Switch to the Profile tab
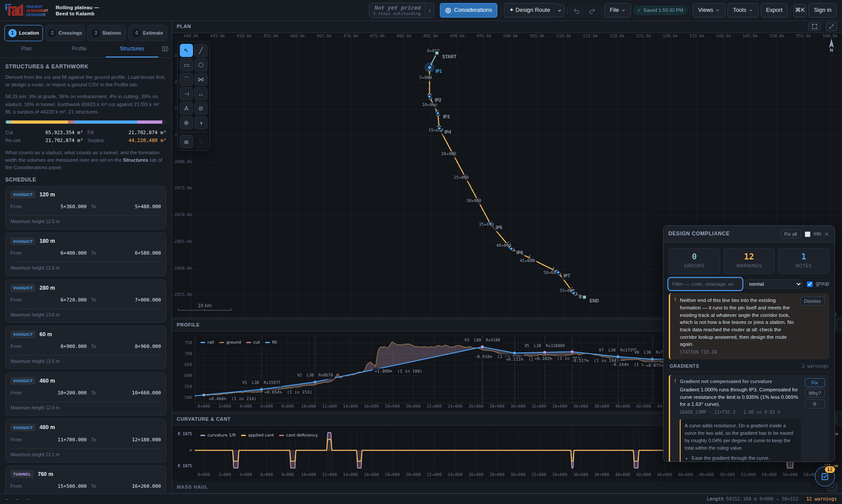The image size is (842, 504). tap(79, 49)
